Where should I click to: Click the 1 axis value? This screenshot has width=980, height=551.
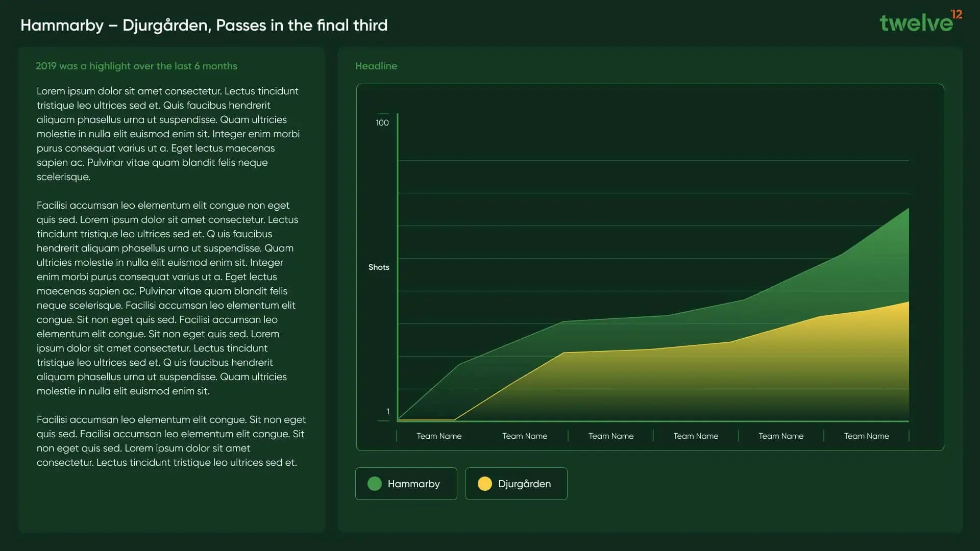[x=388, y=412]
